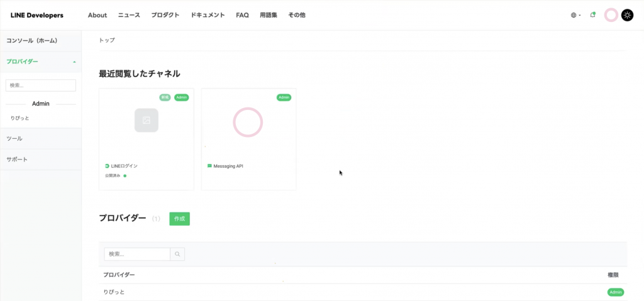
Task: Click the green LINEログイン channel type icon
Action: coord(107,166)
